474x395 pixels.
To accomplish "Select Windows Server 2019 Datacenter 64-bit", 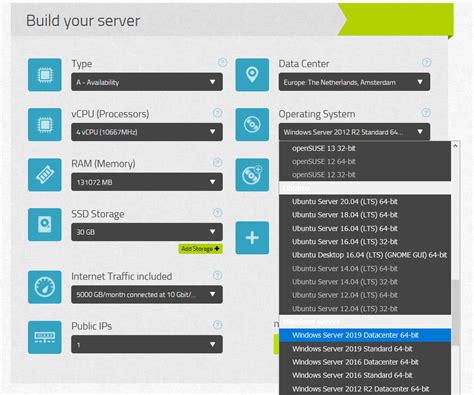I will [x=365, y=335].
